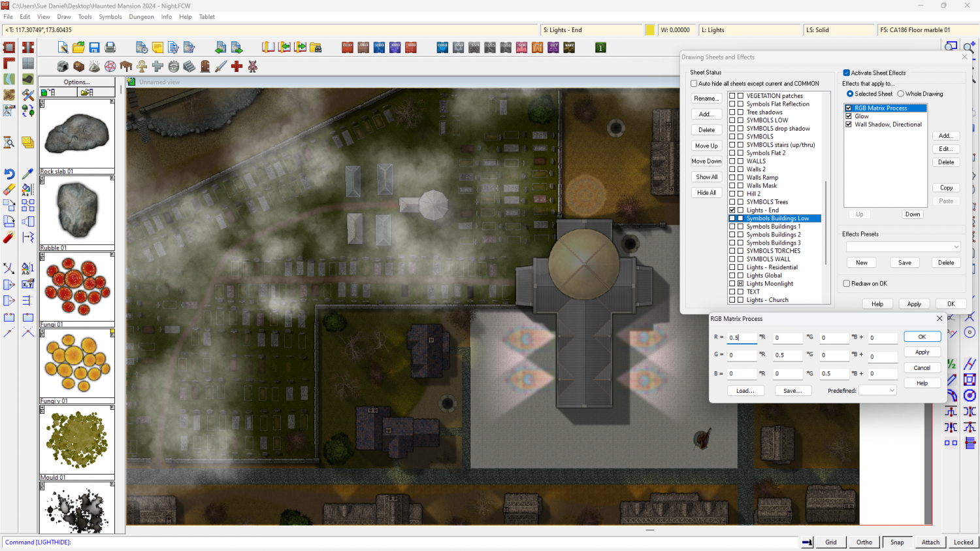Image resolution: width=980 pixels, height=551 pixels.
Task: Select the cave symbol catalog icon
Action: click(63, 66)
